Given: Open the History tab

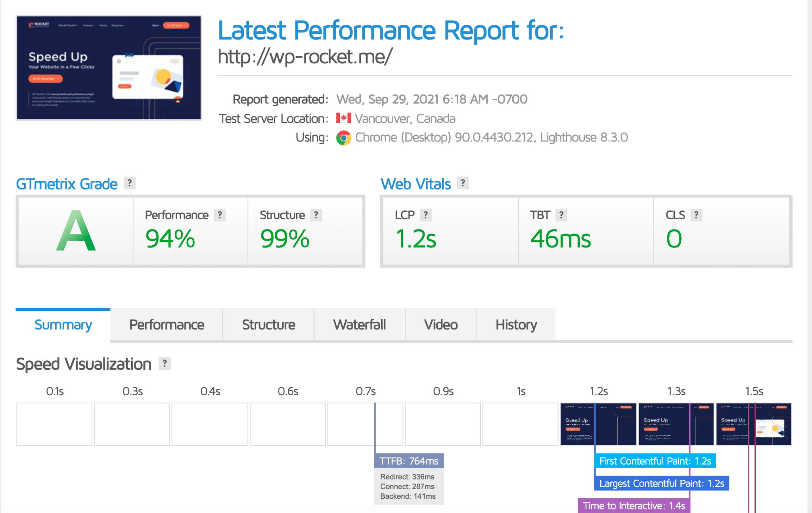Looking at the screenshot, I should (516, 324).
